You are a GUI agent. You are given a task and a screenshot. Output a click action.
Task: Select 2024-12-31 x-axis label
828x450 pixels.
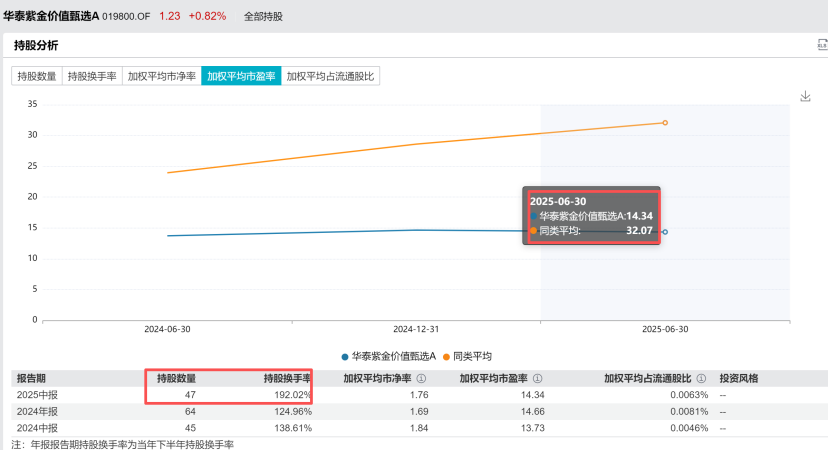pos(416,329)
